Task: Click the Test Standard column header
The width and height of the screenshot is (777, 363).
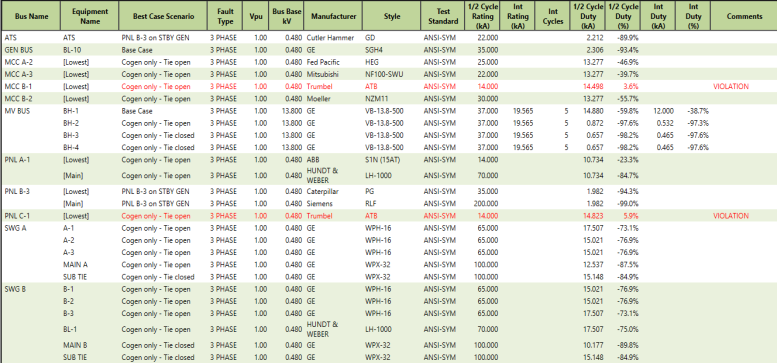Action: [441, 16]
